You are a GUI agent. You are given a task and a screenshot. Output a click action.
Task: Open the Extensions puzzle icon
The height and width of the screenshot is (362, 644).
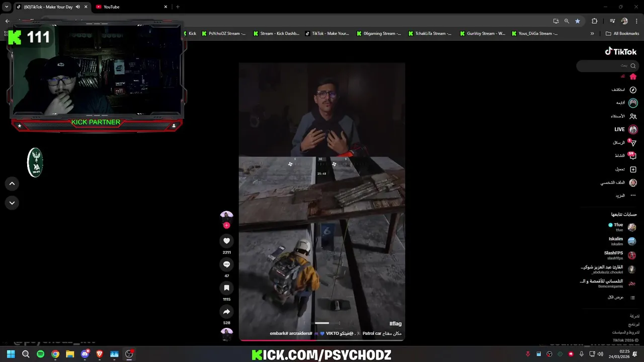tap(594, 21)
